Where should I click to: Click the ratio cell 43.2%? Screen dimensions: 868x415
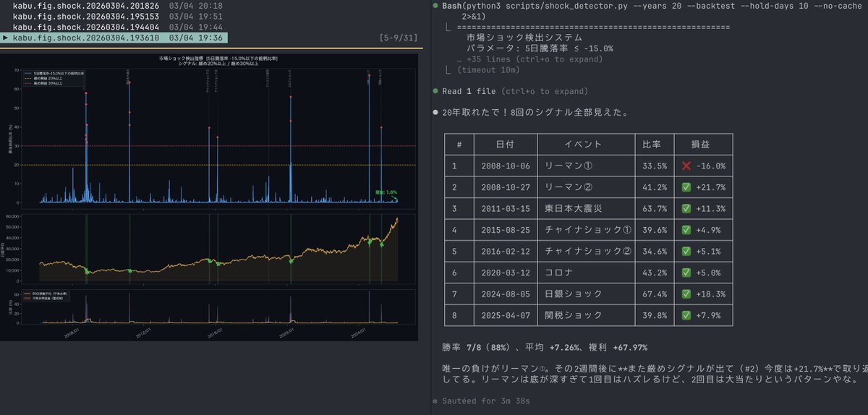(655, 273)
